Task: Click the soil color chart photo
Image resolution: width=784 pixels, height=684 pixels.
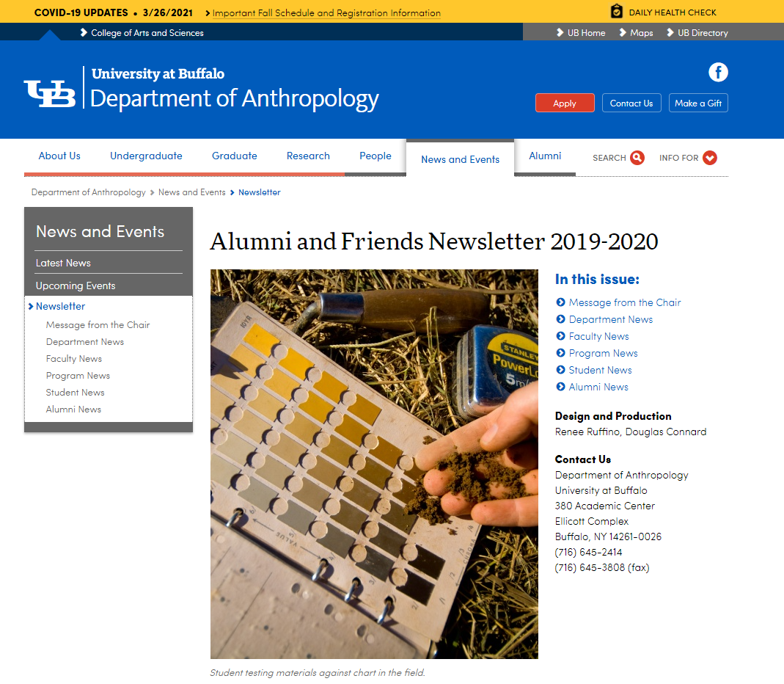Action: [374, 464]
